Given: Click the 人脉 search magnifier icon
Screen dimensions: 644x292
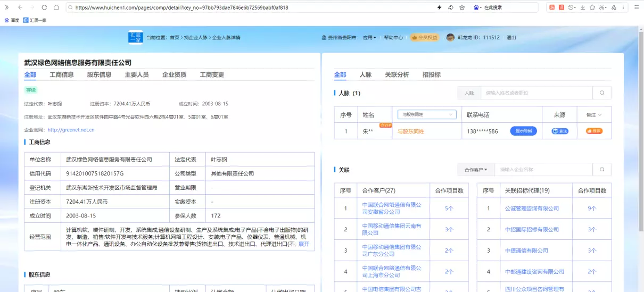Looking at the screenshot, I should pos(602,93).
